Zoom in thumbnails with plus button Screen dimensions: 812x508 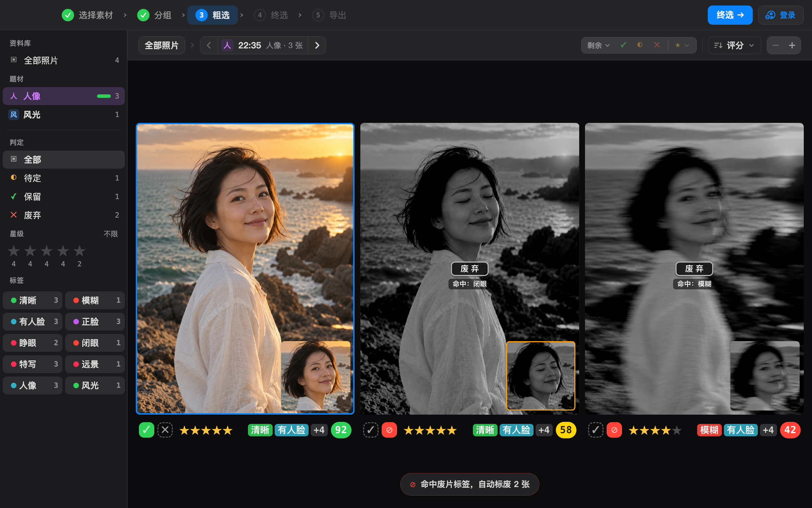[x=792, y=45]
